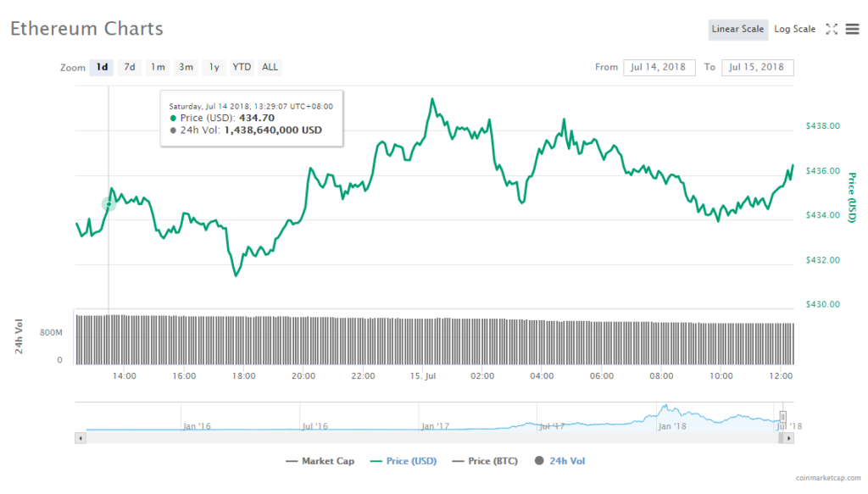Click the fullscreen expand icon
Screen dimensions: 868x494
point(832,30)
